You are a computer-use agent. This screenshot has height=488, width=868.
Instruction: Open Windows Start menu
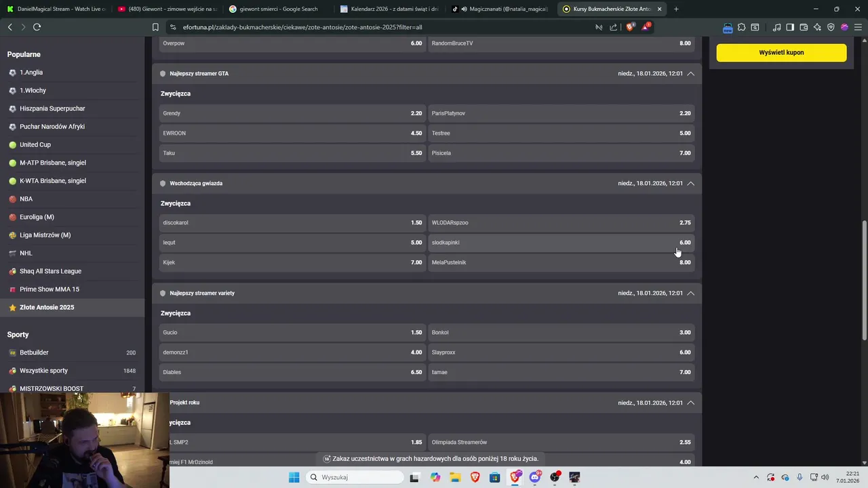294,477
